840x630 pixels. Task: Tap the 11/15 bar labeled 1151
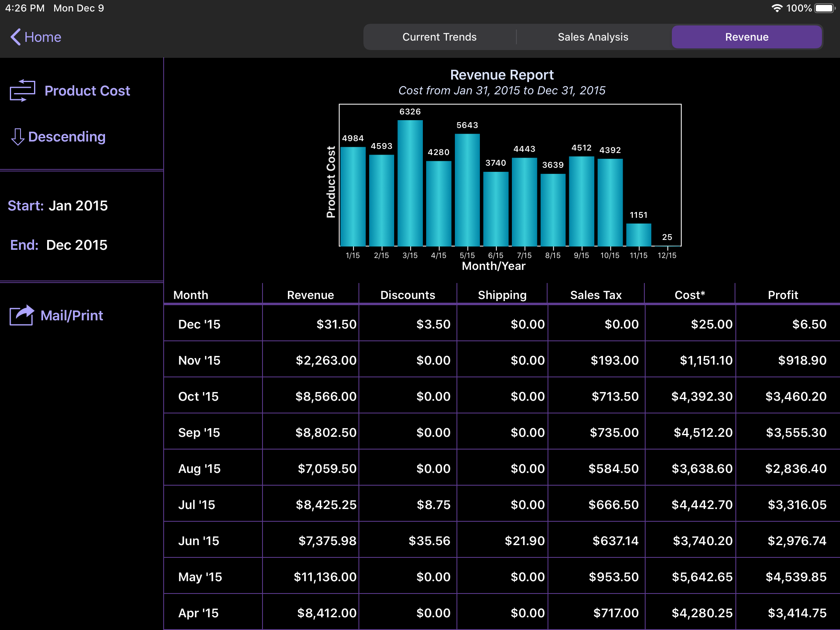(639, 235)
